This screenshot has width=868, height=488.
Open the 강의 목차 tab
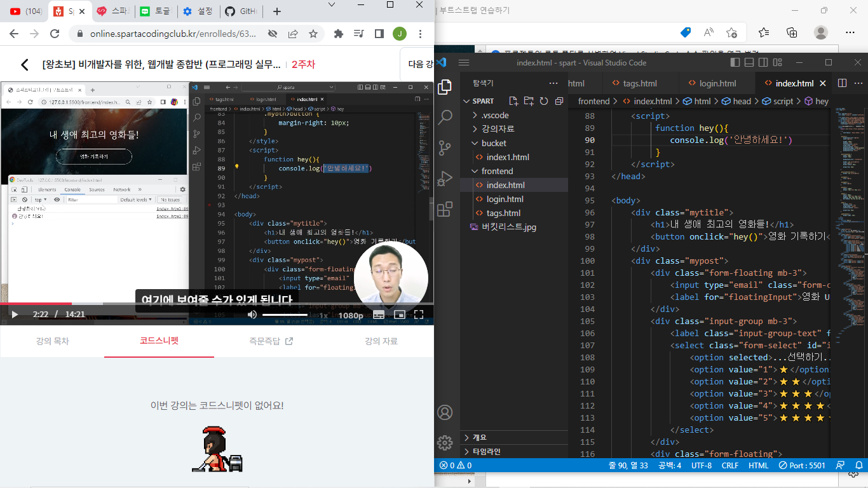[x=52, y=341]
